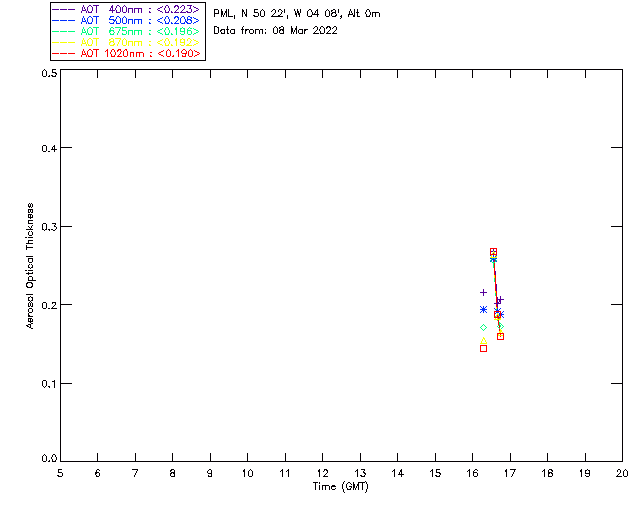
Task: Click the lowest red square data marker
Action: (483, 349)
